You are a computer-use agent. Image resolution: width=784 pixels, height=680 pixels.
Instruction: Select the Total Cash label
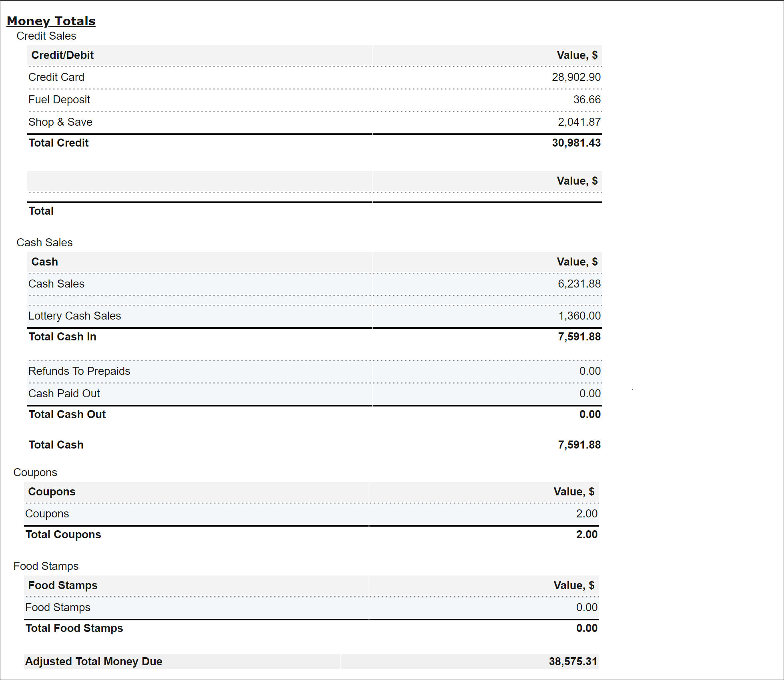click(x=56, y=445)
